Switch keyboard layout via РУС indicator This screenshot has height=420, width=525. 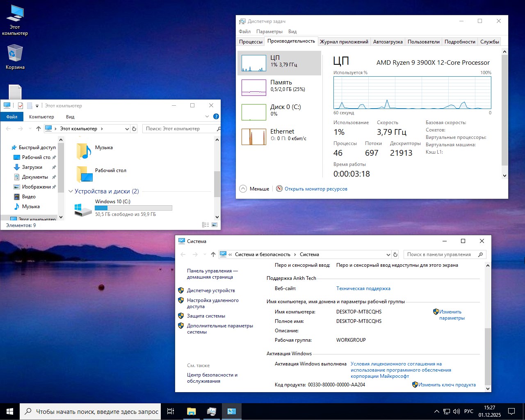coord(468,411)
